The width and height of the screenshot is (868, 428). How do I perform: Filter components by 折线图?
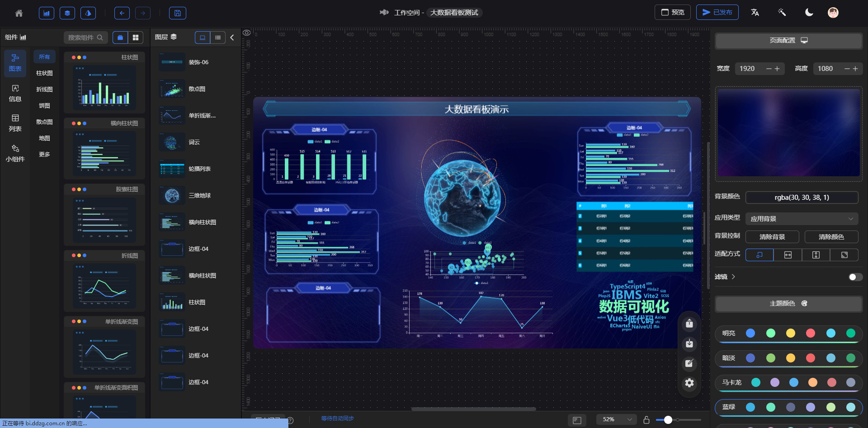tap(44, 89)
